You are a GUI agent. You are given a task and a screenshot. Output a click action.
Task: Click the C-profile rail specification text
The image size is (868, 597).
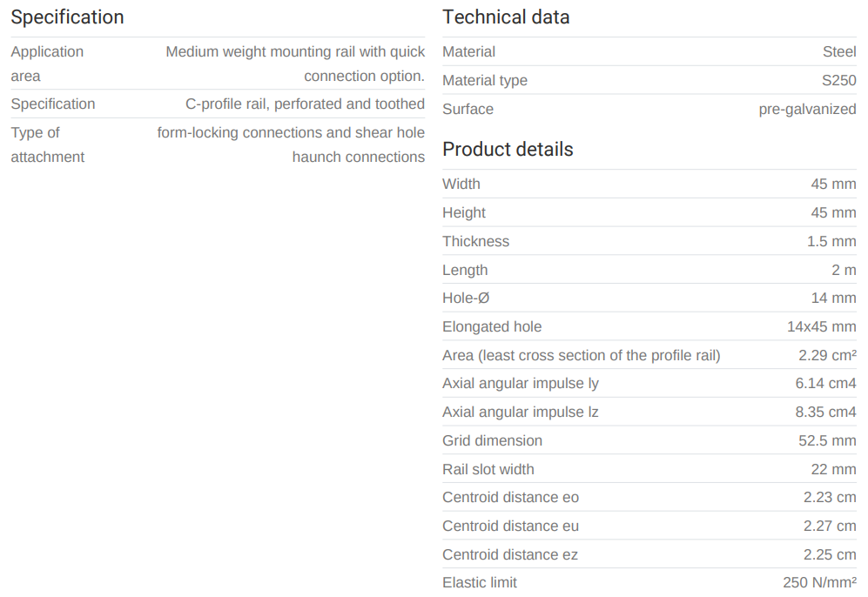pos(305,104)
